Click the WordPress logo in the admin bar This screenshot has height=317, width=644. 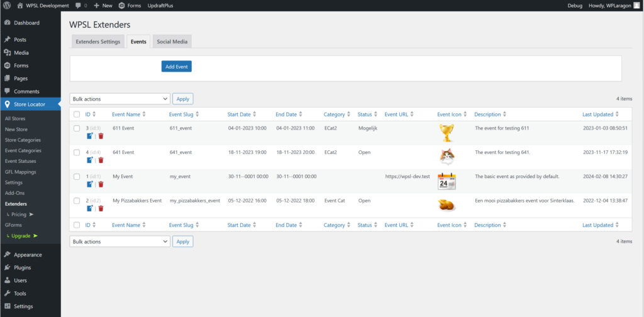8,5
